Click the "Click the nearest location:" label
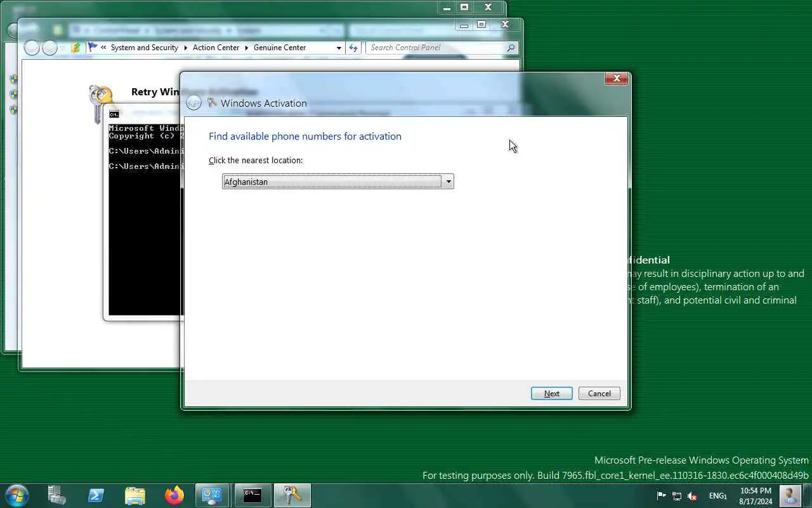This screenshot has height=508, width=812. [256, 160]
